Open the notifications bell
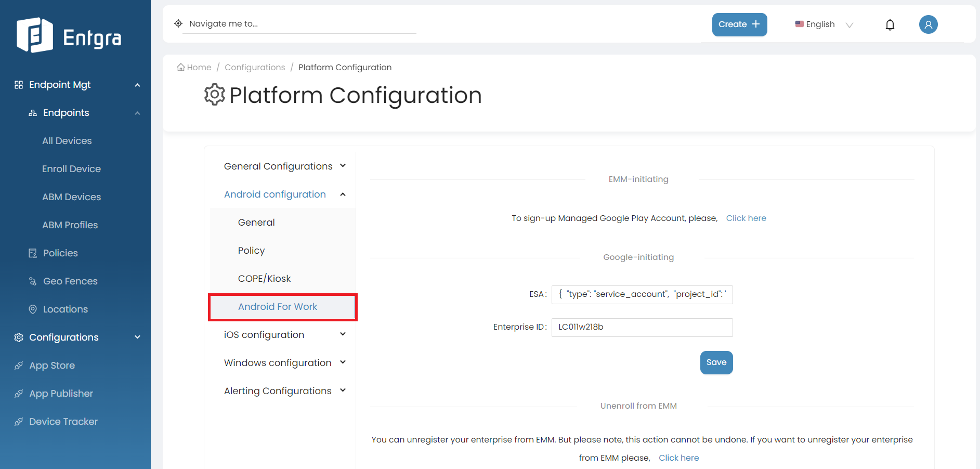The height and width of the screenshot is (469, 980). pos(890,24)
